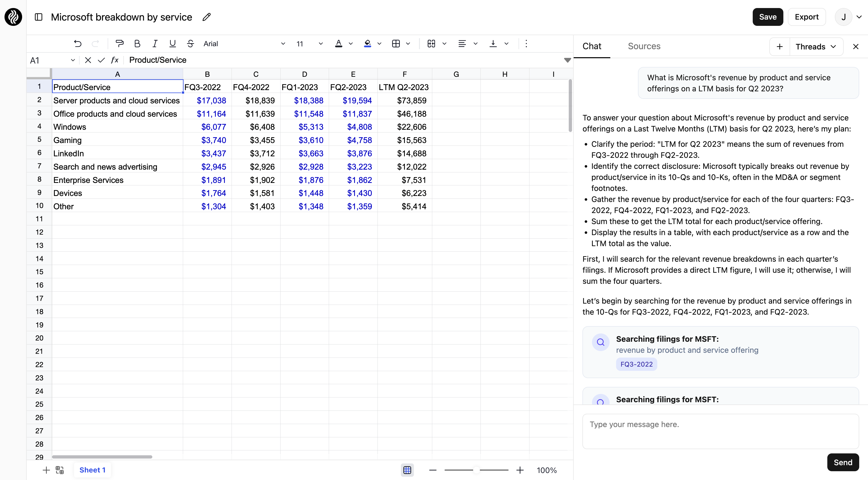This screenshot has height=480, width=868.
Task: Select the Sheet 1 tab
Action: [92, 470]
